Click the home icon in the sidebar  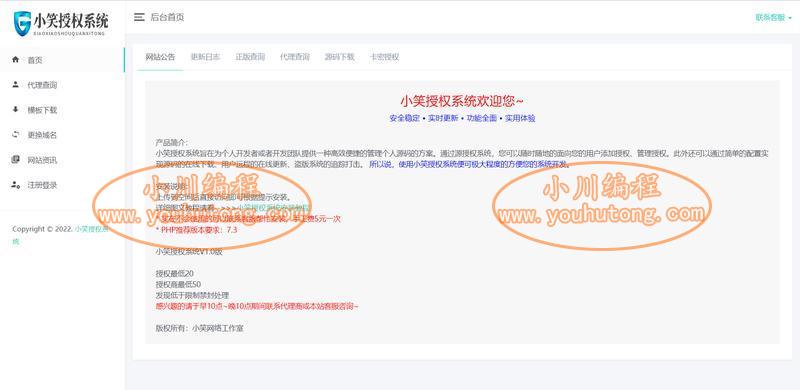click(15, 60)
